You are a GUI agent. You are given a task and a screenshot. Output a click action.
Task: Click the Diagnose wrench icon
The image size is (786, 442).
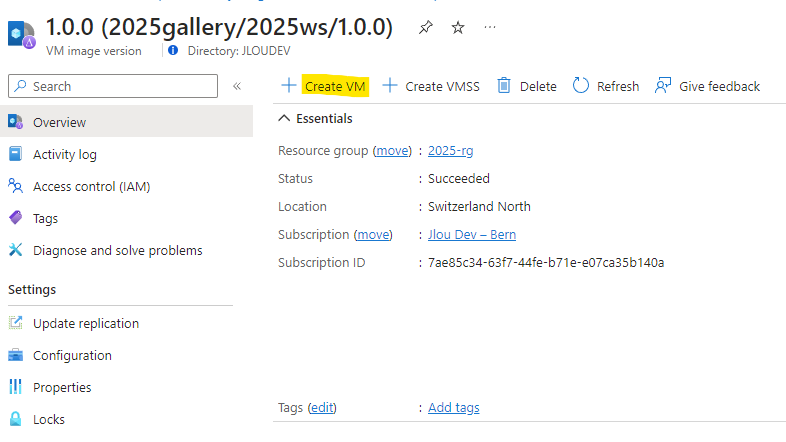[x=16, y=250]
